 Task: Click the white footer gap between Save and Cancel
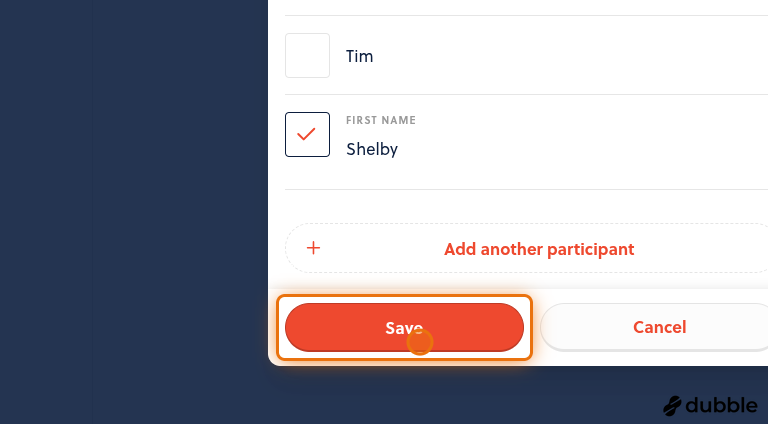click(536, 327)
